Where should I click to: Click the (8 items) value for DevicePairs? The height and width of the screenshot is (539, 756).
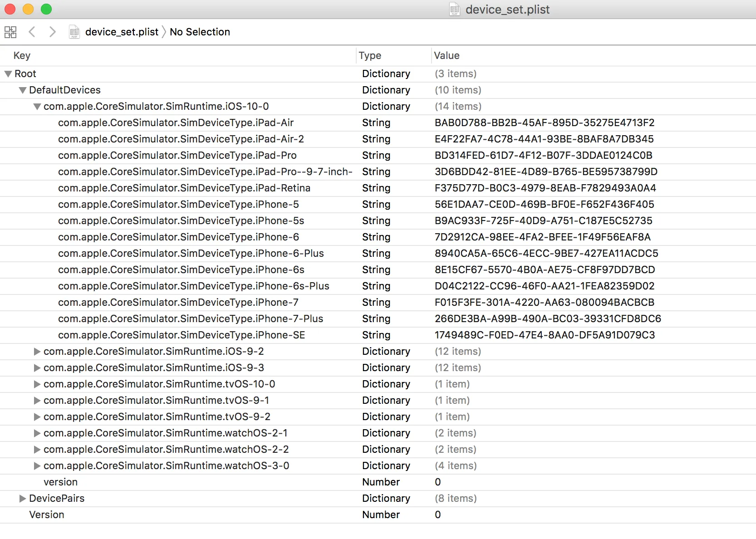pyautogui.click(x=456, y=498)
